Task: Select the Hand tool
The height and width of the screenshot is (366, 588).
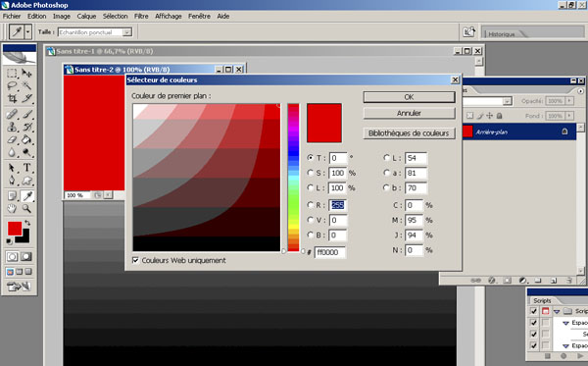Action: pos(12,208)
